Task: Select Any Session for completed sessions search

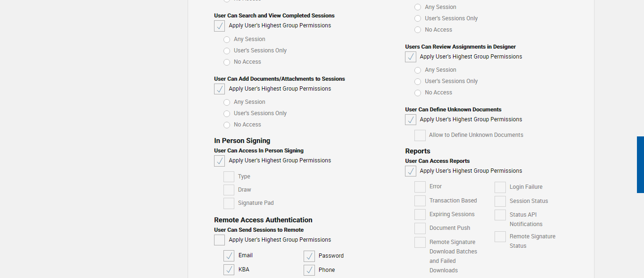Action: click(227, 40)
